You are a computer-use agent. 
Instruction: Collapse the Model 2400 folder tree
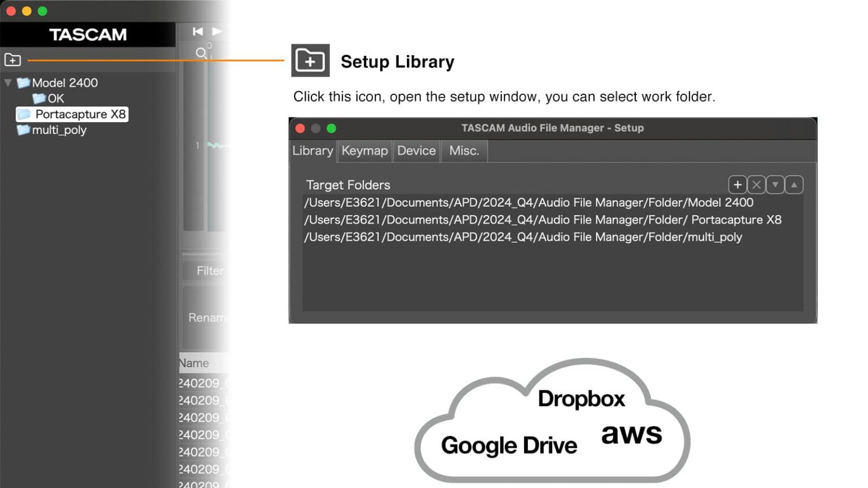pyautogui.click(x=8, y=82)
